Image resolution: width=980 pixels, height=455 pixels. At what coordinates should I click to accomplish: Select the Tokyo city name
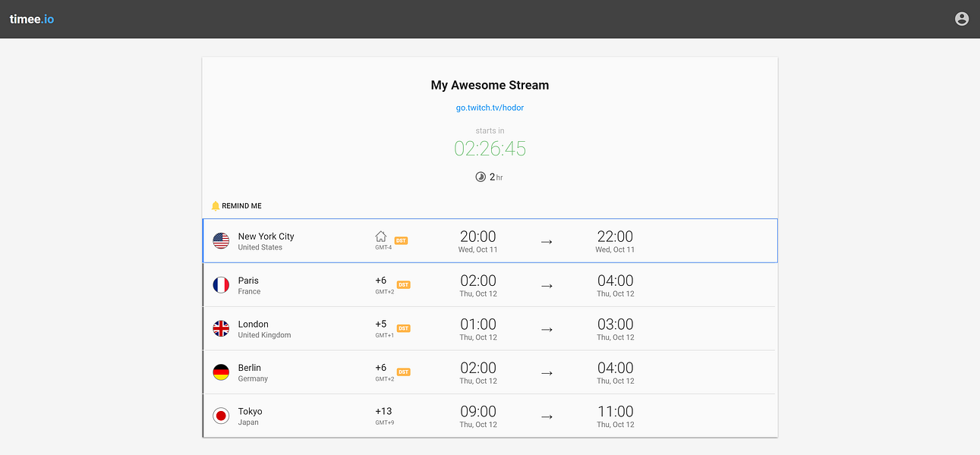click(x=250, y=411)
